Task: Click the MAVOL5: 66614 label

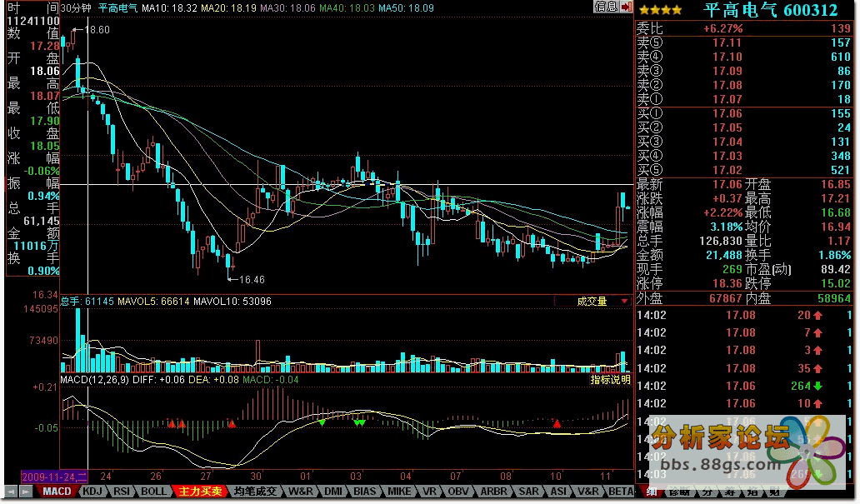Action: [153, 301]
